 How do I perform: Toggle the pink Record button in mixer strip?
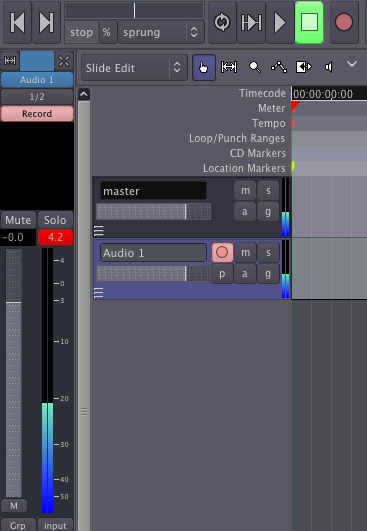[37, 113]
